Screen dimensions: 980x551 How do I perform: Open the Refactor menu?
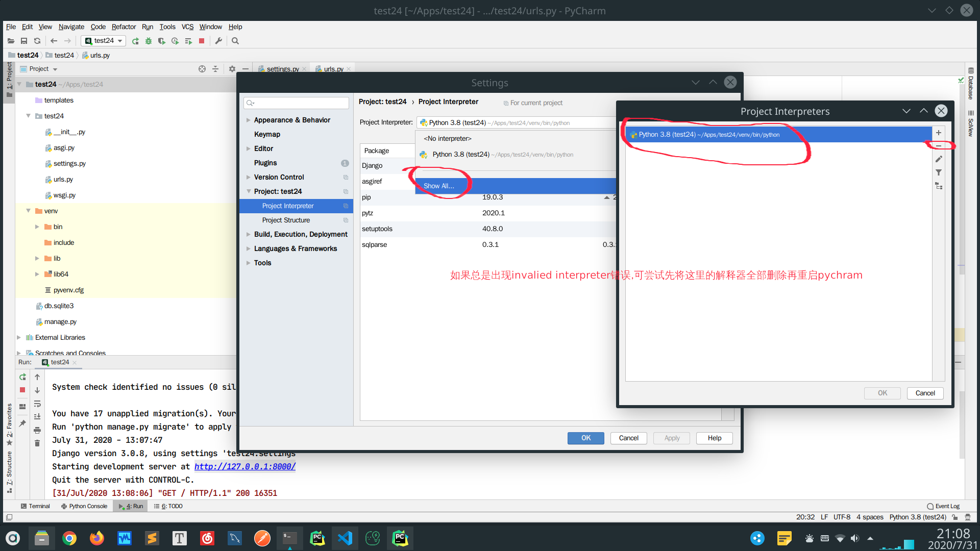124,27
